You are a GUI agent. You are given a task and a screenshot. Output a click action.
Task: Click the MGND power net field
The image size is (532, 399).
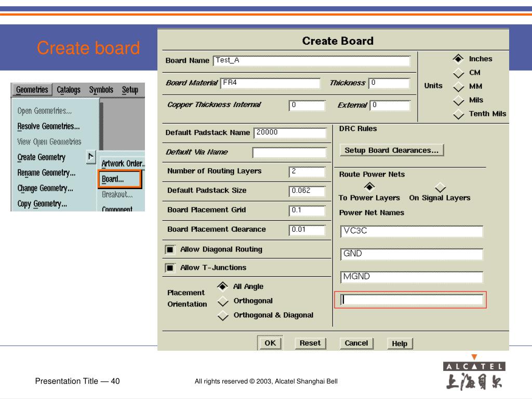[x=411, y=277]
